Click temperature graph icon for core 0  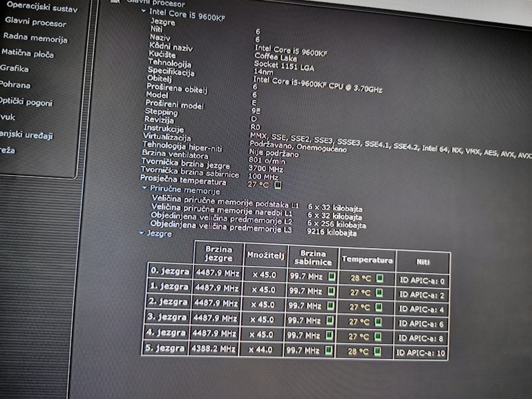(380, 278)
